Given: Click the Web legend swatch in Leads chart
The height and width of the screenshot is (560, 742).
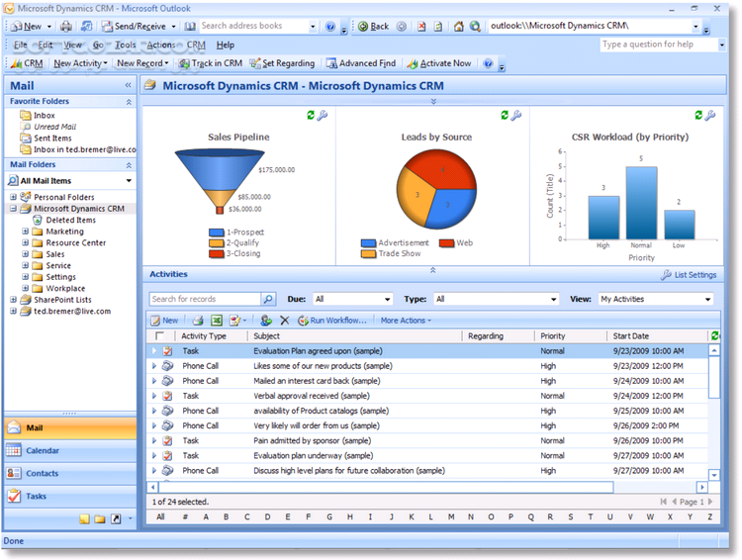Looking at the screenshot, I should pos(446,242).
